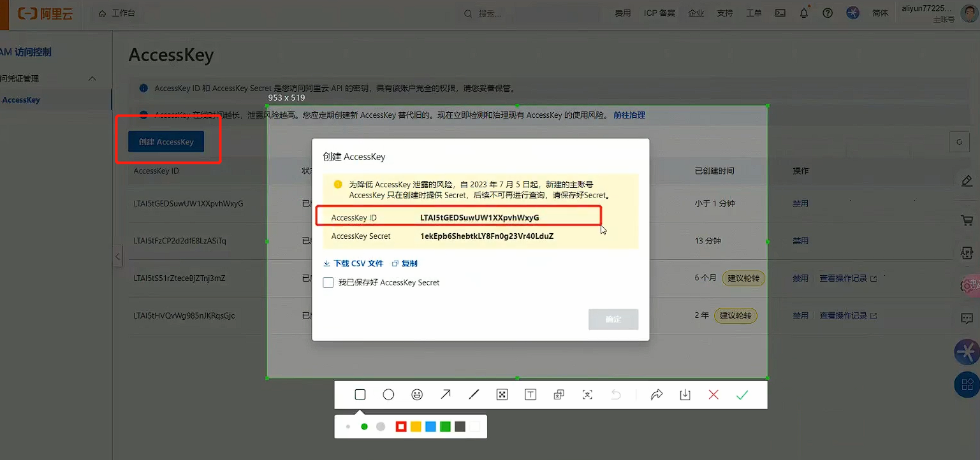Image resolution: width=980 pixels, height=460 pixels.
Task: Pick the blue color swatch
Action: pos(430,427)
